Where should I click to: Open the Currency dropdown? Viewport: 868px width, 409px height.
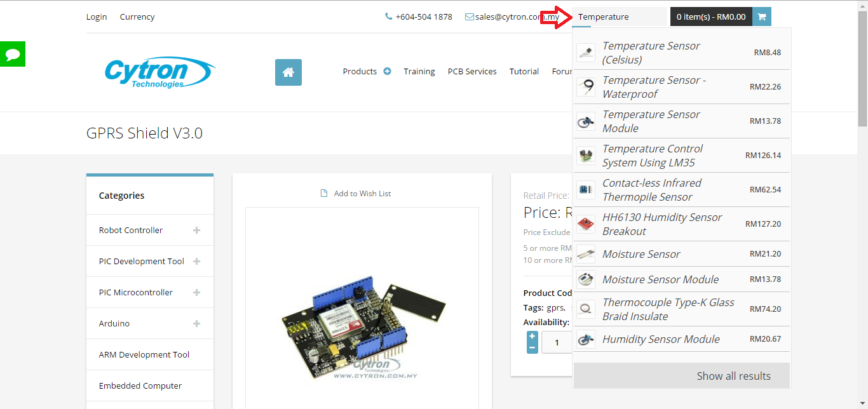click(137, 17)
